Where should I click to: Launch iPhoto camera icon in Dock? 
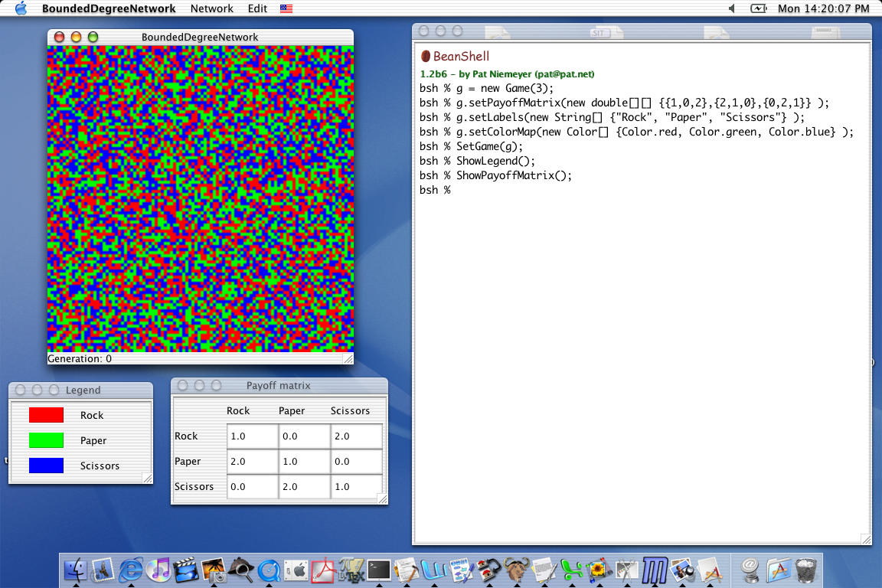[214, 570]
